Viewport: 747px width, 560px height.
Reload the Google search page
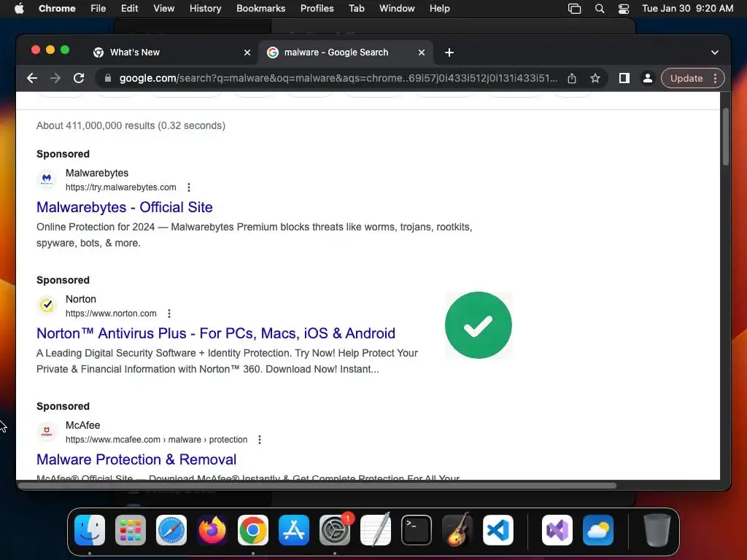point(79,78)
